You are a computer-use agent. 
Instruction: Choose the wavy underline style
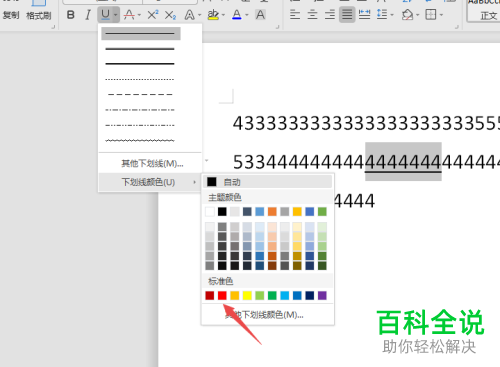click(x=140, y=140)
